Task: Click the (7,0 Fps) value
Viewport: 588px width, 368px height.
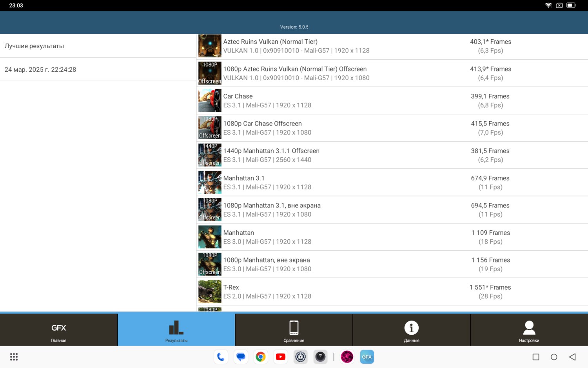Action: click(490, 133)
